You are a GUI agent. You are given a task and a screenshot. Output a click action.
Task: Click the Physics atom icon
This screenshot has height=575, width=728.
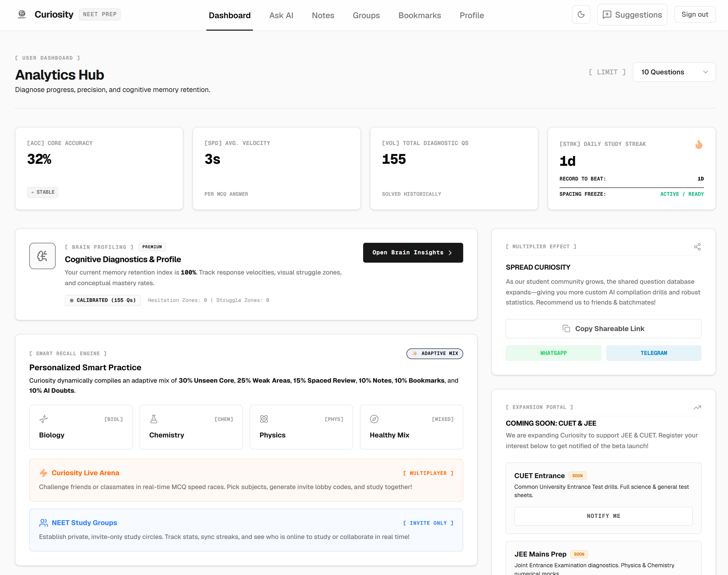pyautogui.click(x=264, y=419)
